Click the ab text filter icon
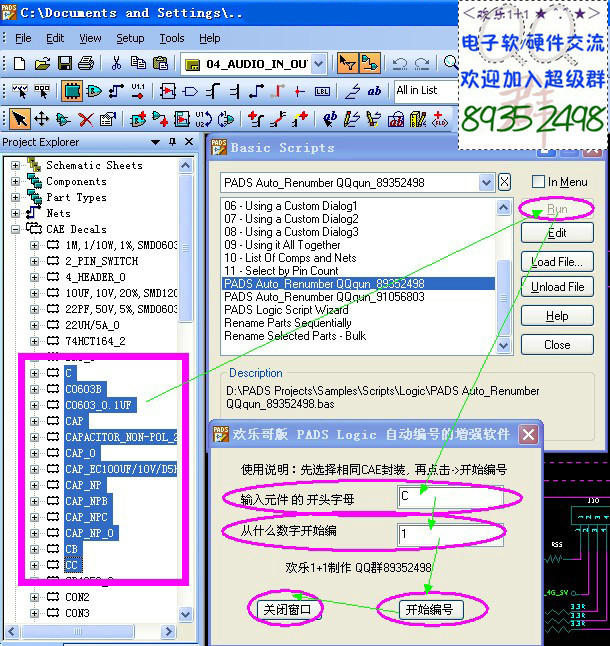Image resolution: width=610 pixels, height=646 pixels. 374,91
